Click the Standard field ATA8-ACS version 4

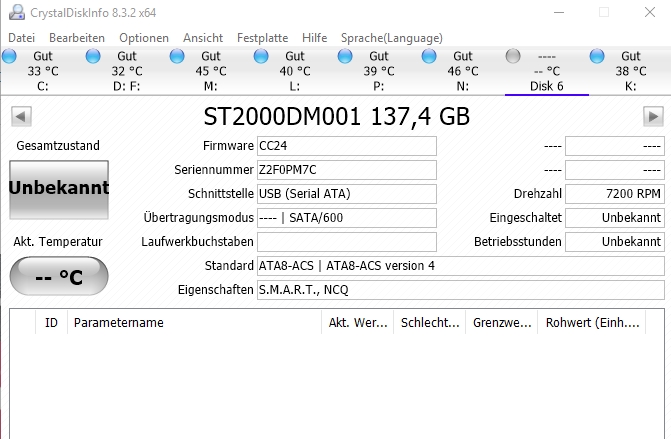460,266
